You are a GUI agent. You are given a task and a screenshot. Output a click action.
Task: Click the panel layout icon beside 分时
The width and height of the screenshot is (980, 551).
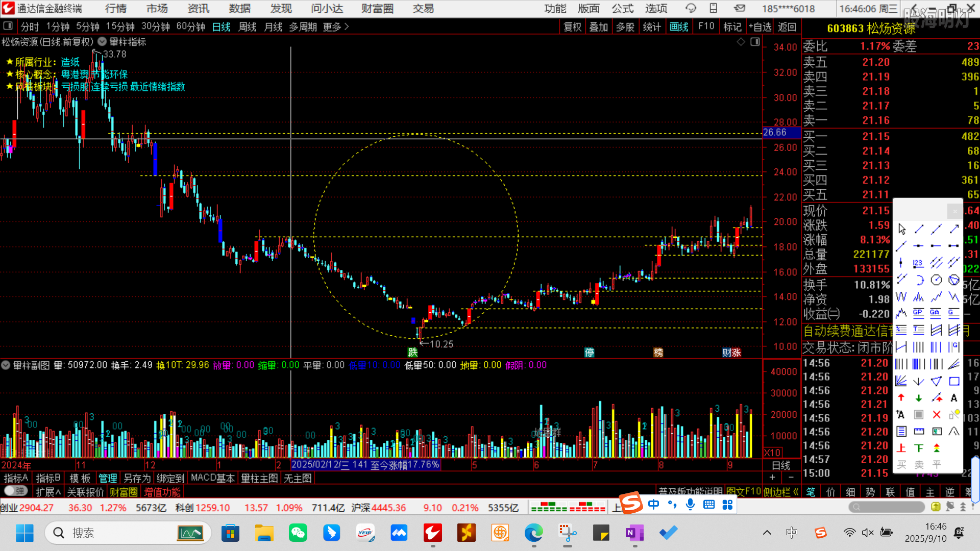[x=8, y=26]
